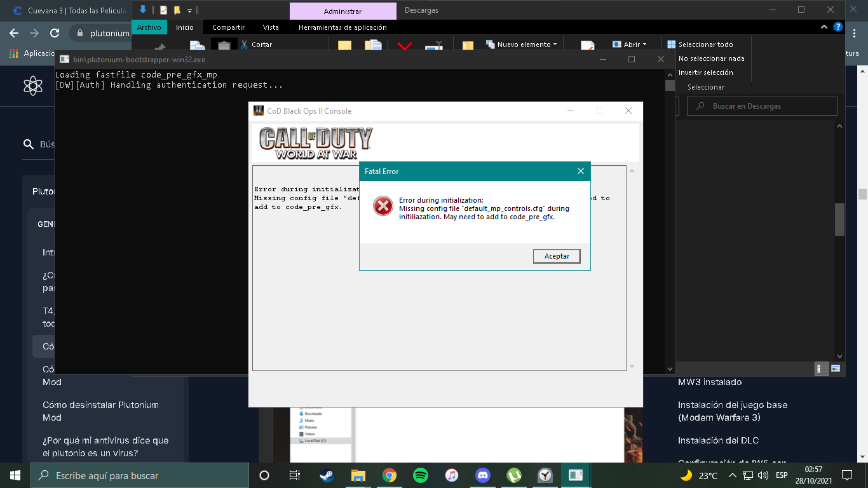Screen dimensions: 868x488
Task: Expand the Nuevo elemento dropdown
Action: [x=521, y=44]
